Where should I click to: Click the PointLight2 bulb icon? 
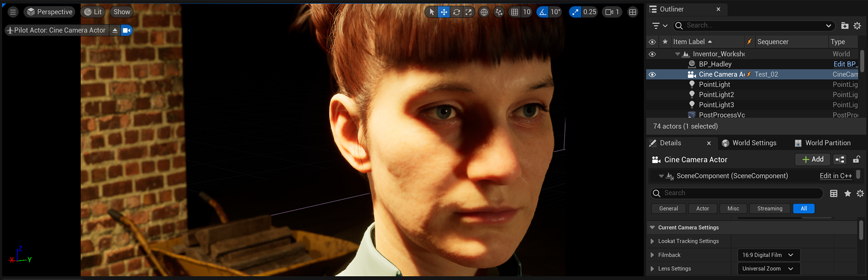tap(692, 95)
